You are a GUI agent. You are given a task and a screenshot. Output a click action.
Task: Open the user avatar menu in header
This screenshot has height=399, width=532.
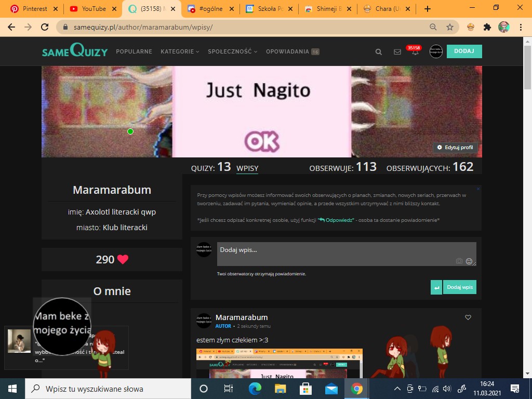(x=436, y=51)
